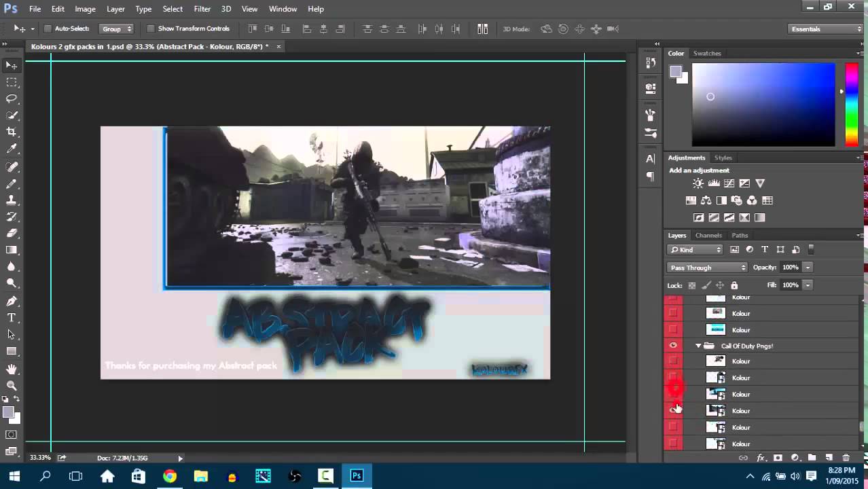Pick a color in the color field
This screenshot has height=489, width=868.
pos(763,105)
